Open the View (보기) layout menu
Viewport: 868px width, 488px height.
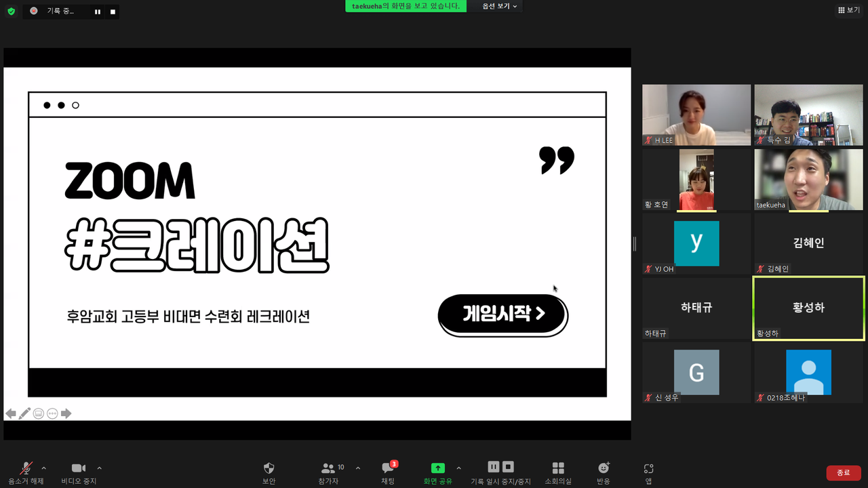(x=848, y=10)
